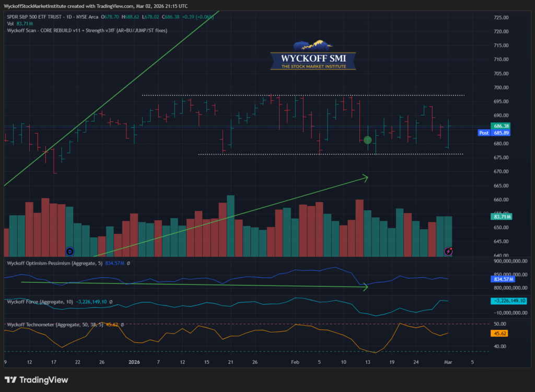The height and width of the screenshot is (392, 535).
Task: Click the blue dividend D marker
Action: coord(68,251)
